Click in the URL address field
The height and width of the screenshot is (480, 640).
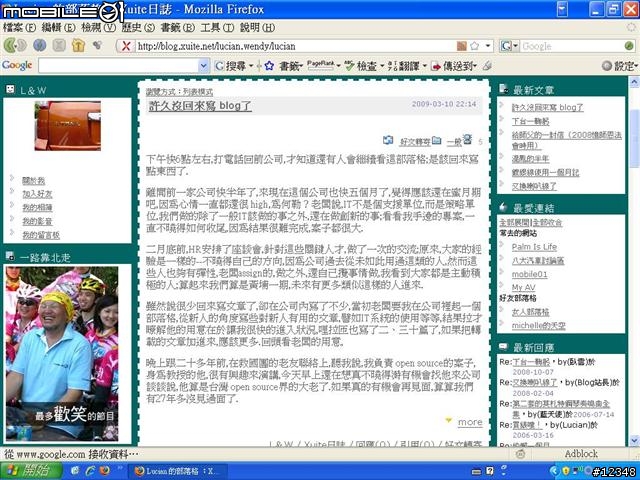tap(294, 46)
